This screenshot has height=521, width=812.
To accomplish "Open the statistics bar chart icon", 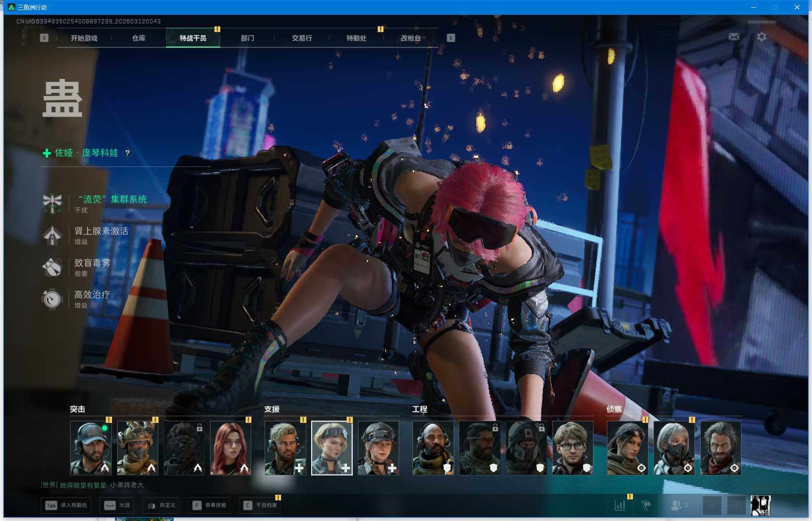I will click(x=620, y=505).
